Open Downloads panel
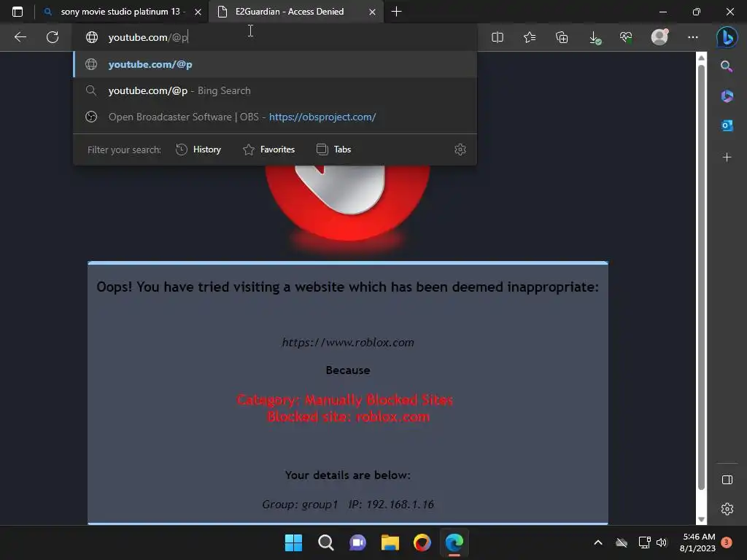Image resolution: width=747 pixels, height=560 pixels. coord(595,38)
